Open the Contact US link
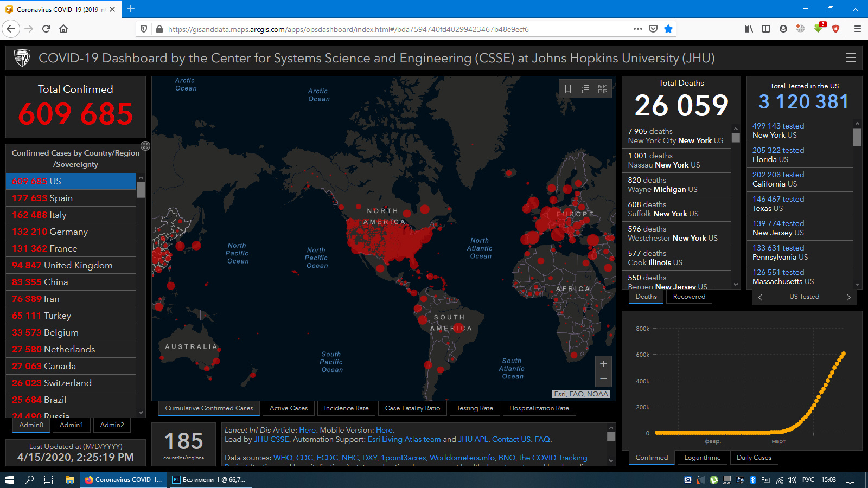Screen dimensions: 868x488 [x=512, y=439]
